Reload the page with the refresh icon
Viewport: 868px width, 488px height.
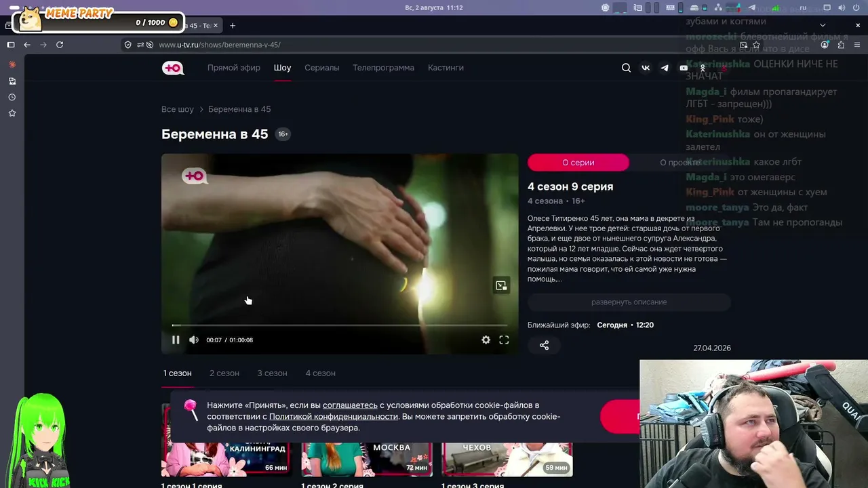point(60,45)
